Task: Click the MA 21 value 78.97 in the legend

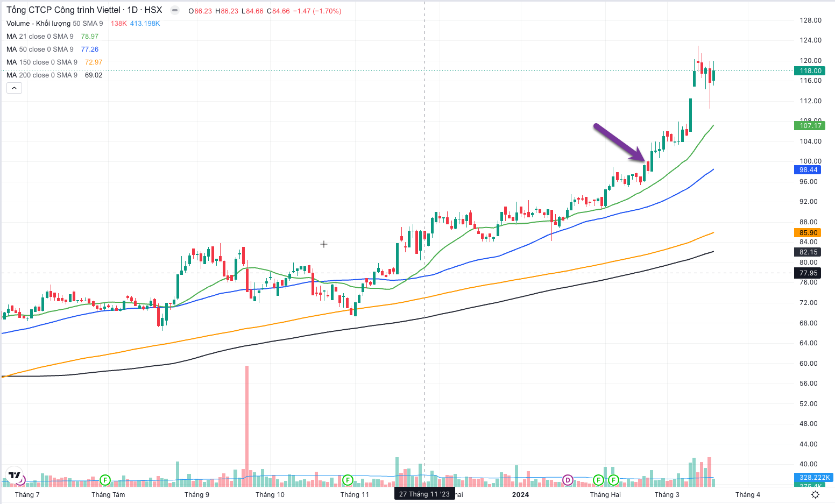Action: point(90,37)
